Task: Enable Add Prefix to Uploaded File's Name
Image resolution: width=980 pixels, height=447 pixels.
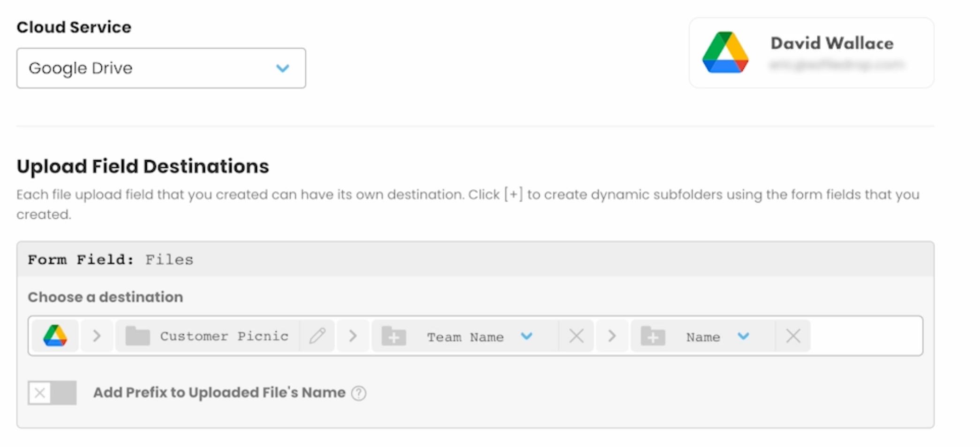Action: pyautogui.click(x=52, y=393)
